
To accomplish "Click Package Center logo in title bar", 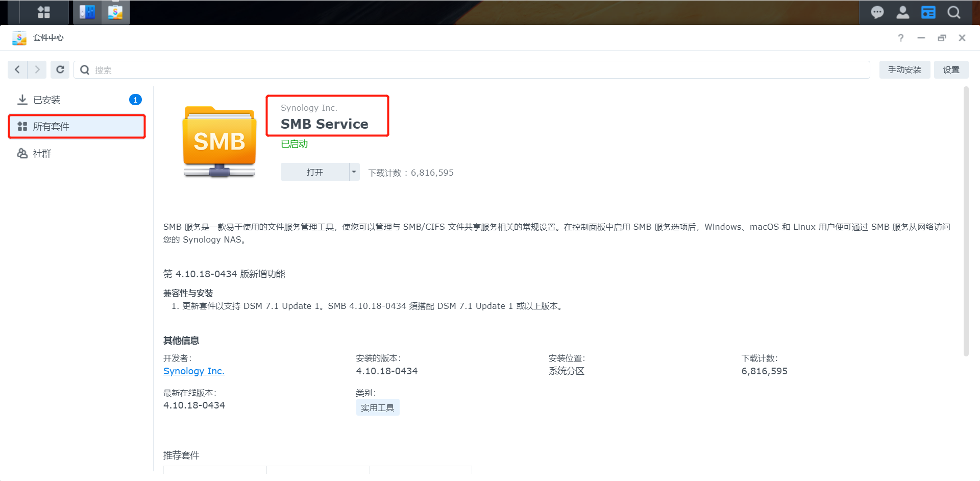I will point(19,38).
